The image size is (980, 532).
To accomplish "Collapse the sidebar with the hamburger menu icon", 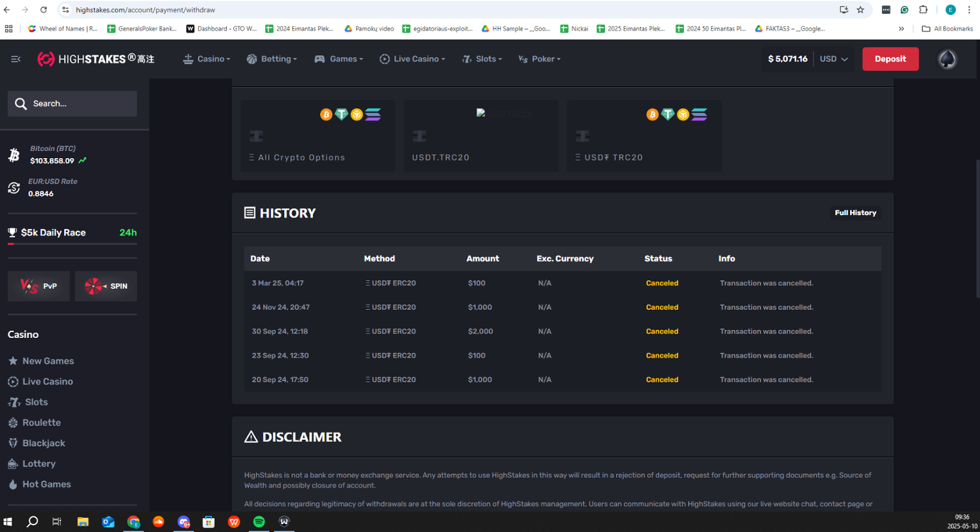I will coord(16,59).
